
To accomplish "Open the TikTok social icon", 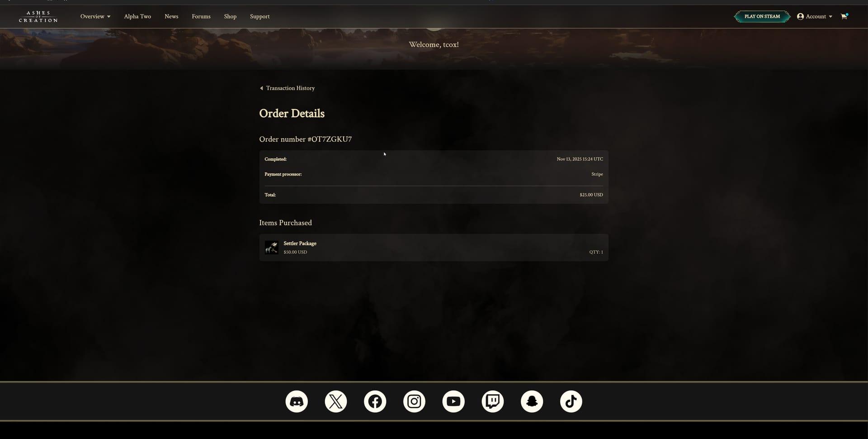I will [571, 401].
